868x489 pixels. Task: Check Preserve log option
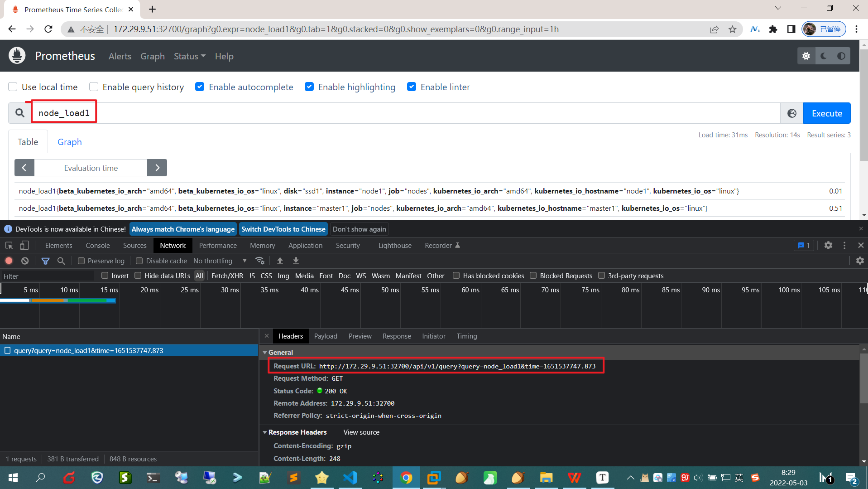click(x=82, y=261)
